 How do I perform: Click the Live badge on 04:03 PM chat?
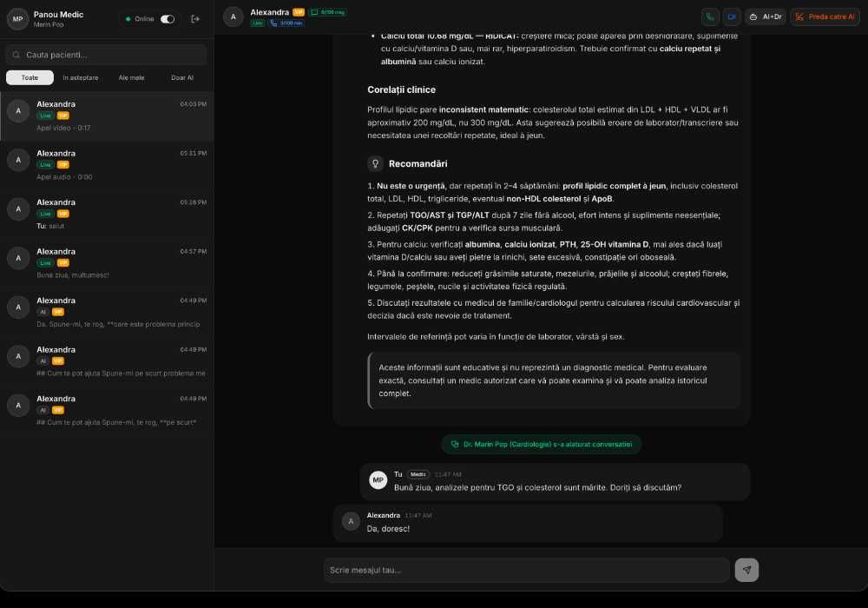(45, 116)
